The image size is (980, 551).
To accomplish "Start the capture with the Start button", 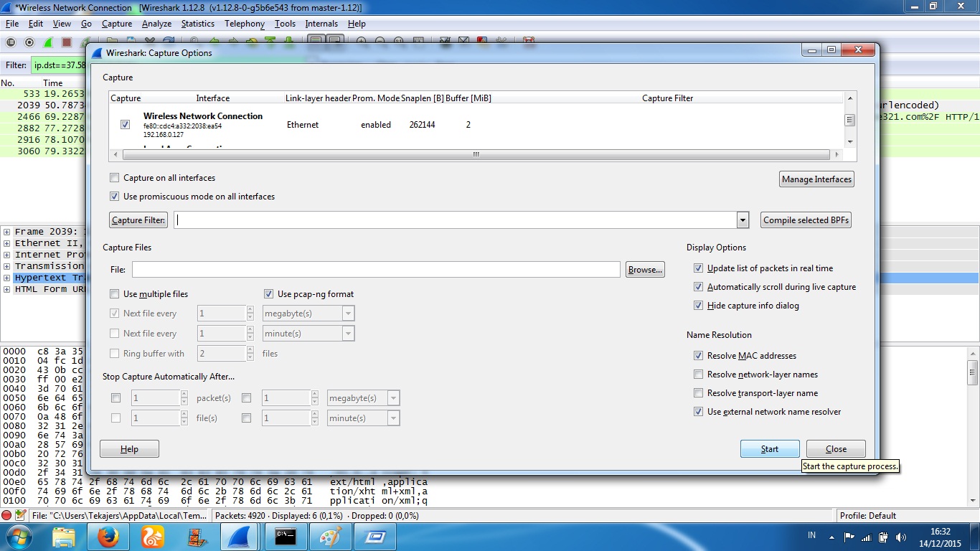I will pyautogui.click(x=770, y=449).
